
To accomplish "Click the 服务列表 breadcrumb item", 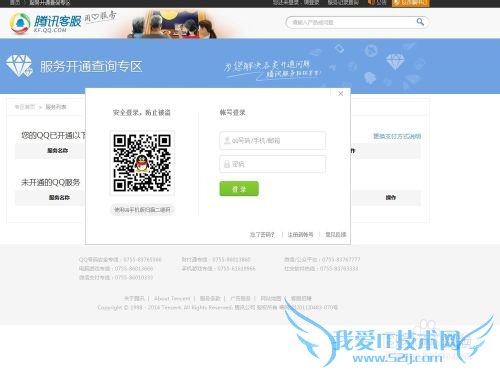I will click(56, 107).
